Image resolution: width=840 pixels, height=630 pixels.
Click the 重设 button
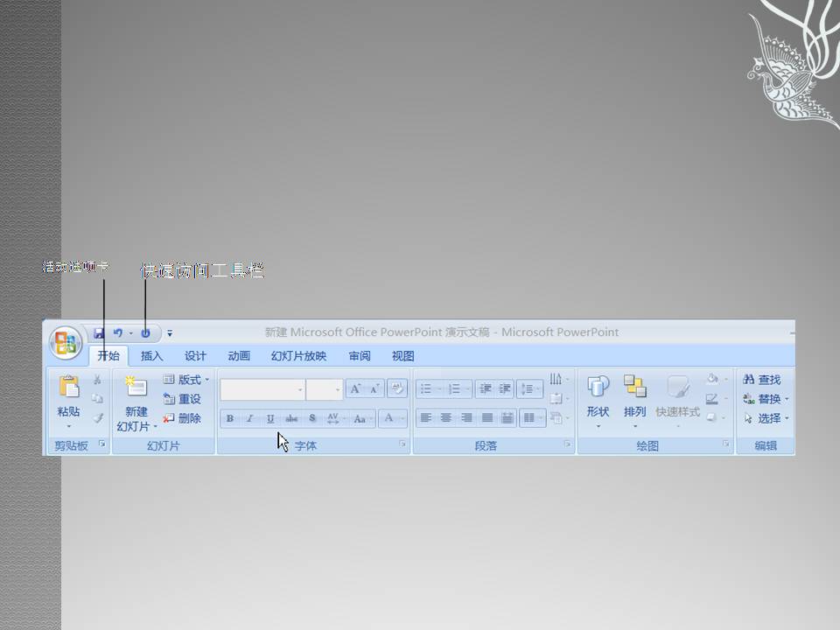(x=182, y=399)
